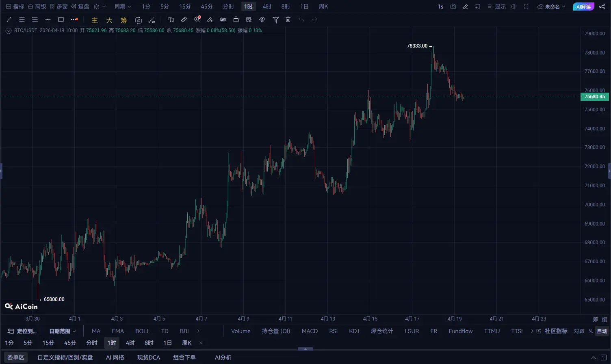Viewport: 611px width, 364px height.
Task: Expand the handle above the bottom panel
Action: (x=305, y=349)
